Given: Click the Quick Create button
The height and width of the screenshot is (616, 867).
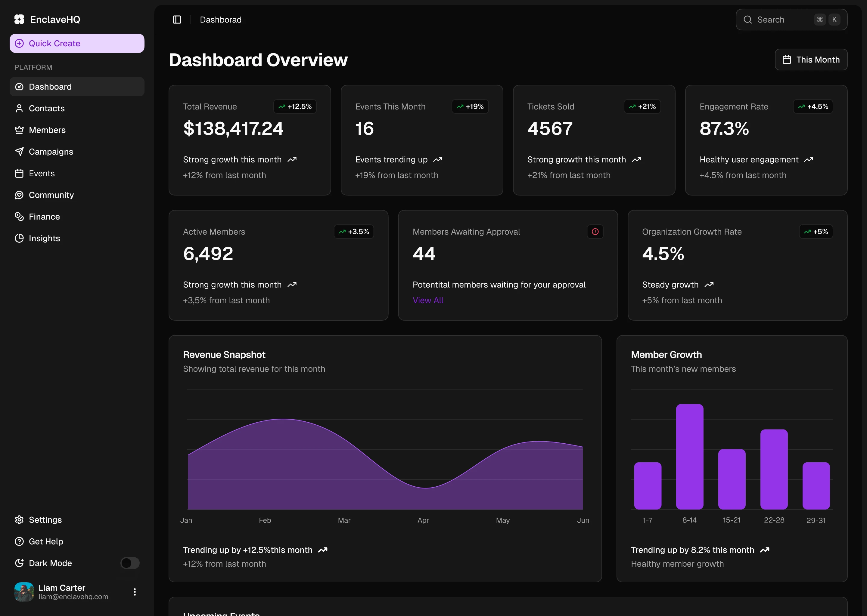Looking at the screenshot, I should tap(77, 43).
